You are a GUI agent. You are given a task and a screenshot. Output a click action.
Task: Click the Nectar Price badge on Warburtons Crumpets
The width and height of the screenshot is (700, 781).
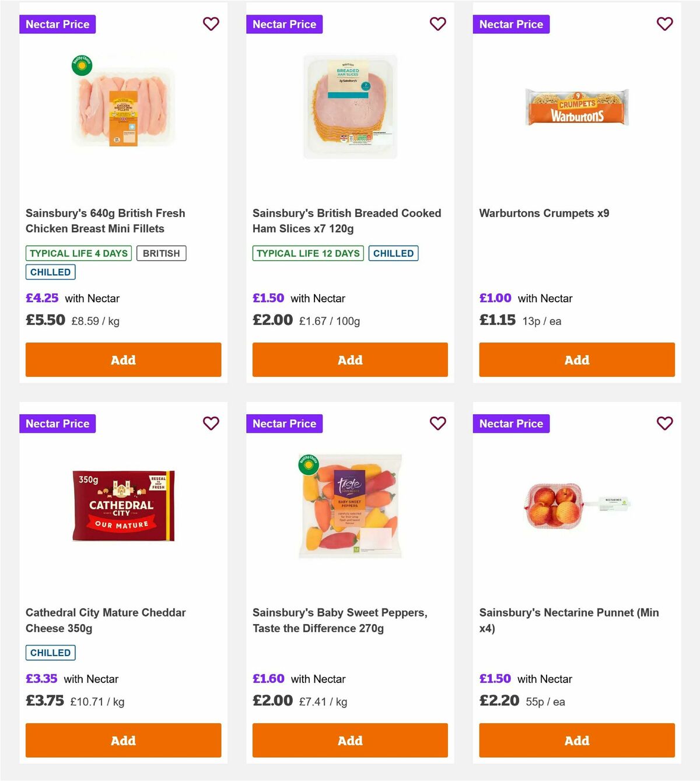511,24
